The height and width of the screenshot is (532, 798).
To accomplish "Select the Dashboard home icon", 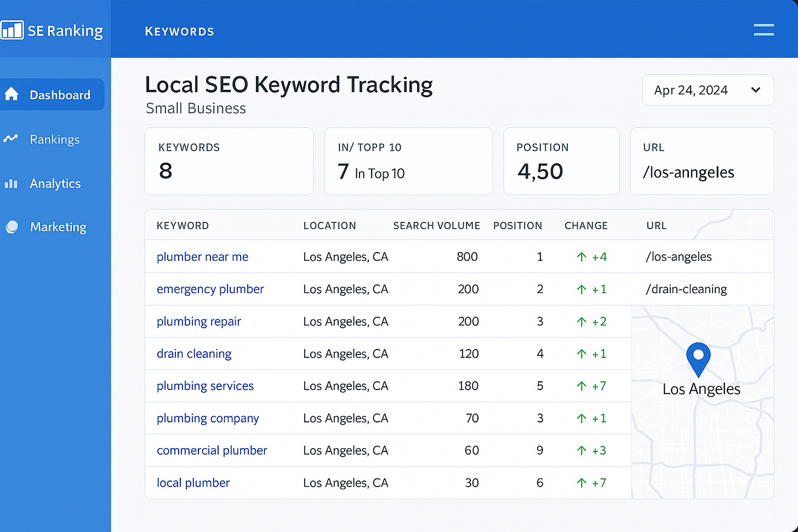I will pyautogui.click(x=12, y=94).
